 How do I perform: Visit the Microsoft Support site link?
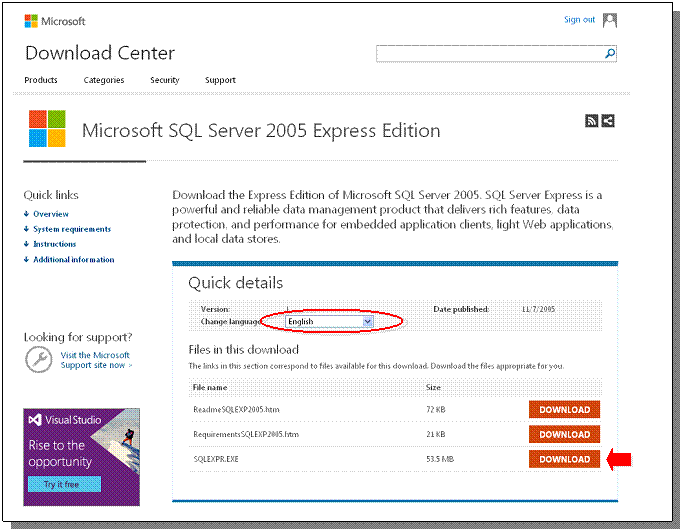(x=96, y=360)
